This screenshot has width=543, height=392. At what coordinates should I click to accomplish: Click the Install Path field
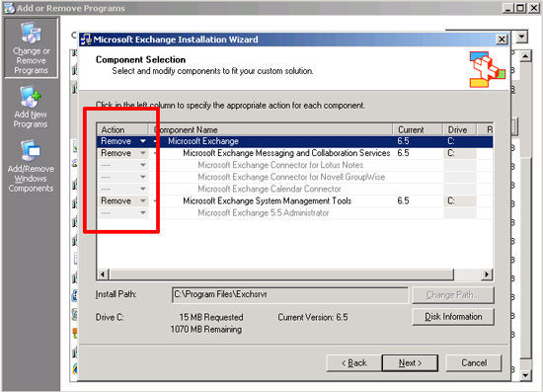(290, 294)
